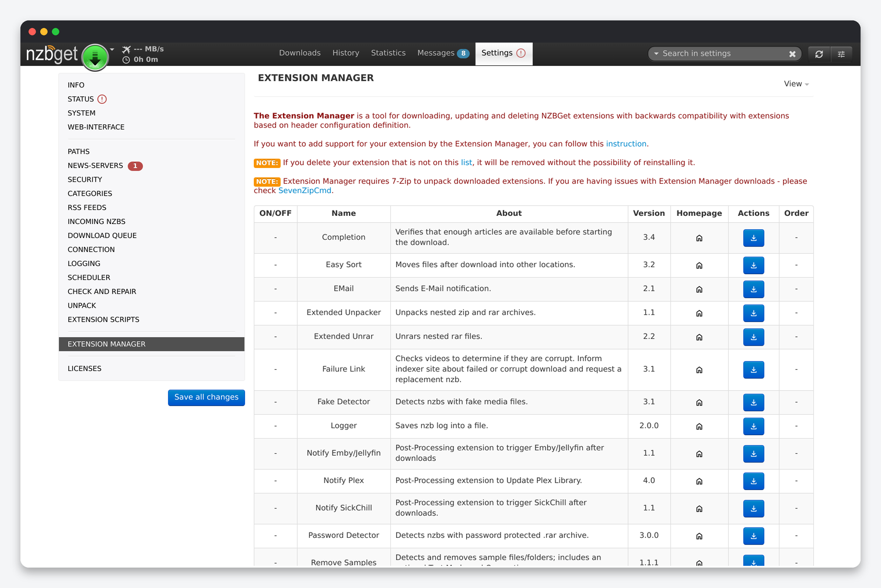Open Logger homepage icon
Viewport: 881px width, 588px height.
pyautogui.click(x=699, y=426)
